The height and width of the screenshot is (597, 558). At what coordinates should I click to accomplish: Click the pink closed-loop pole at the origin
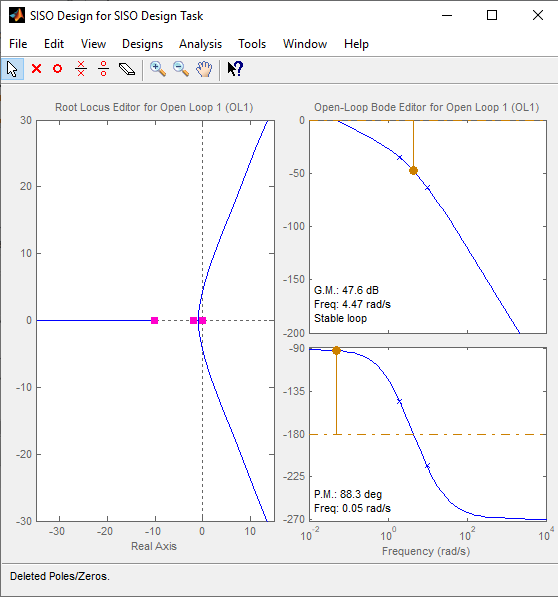[x=202, y=321]
